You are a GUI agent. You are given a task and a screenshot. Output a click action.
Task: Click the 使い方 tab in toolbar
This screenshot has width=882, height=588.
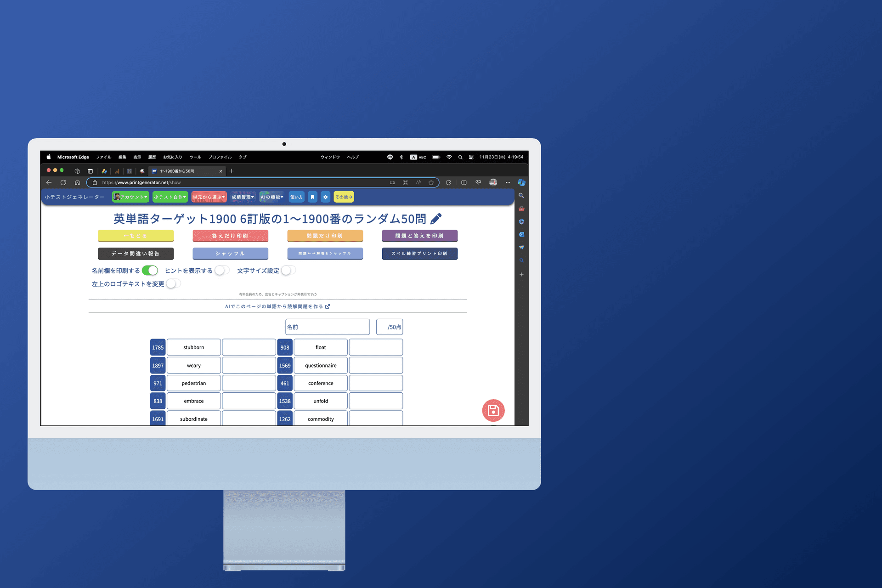[x=297, y=197]
